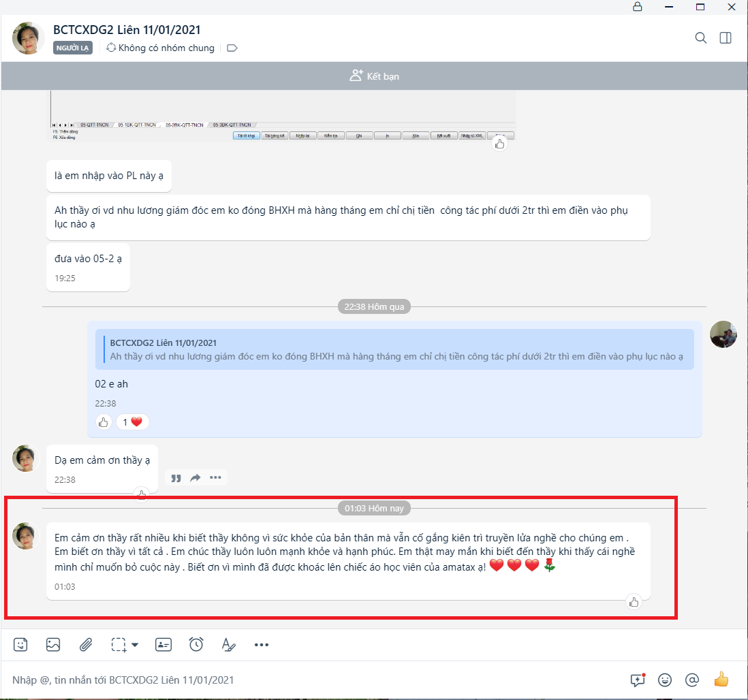The image size is (748, 700).
Task: Open the reminder alarm clock icon
Action: pos(196,644)
